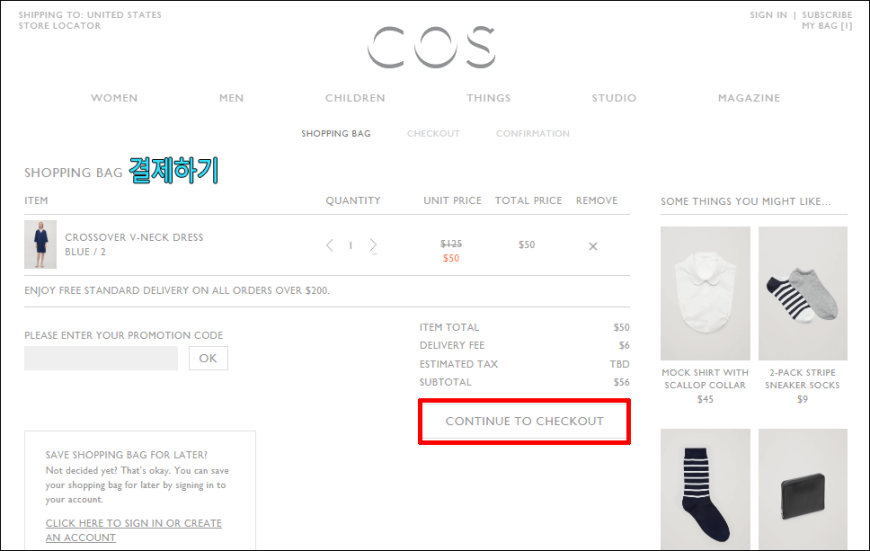This screenshot has width=870, height=551.
Task: Open the black wallet thumbnail
Action: [803, 489]
